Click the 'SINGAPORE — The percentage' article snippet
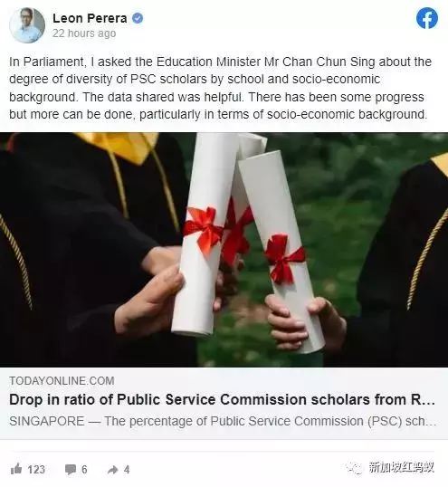Screen dimensions: 448x487 [x=223, y=421]
